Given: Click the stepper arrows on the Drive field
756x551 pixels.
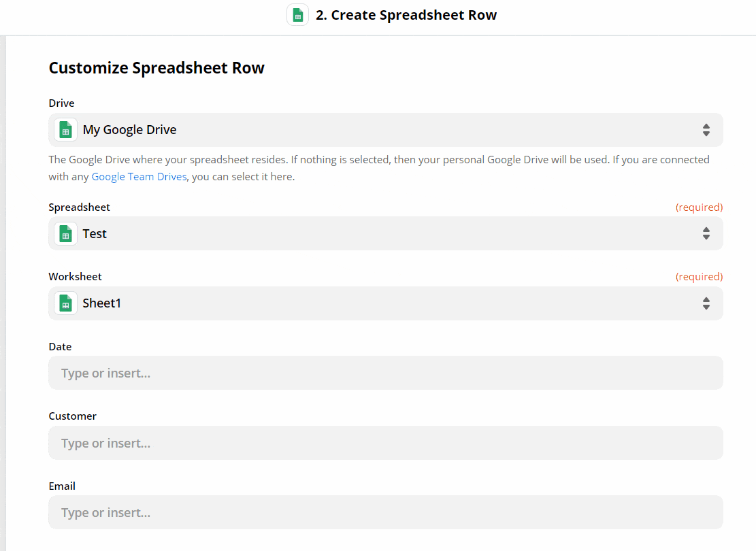Looking at the screenshot, I should (x=706, y=129).
